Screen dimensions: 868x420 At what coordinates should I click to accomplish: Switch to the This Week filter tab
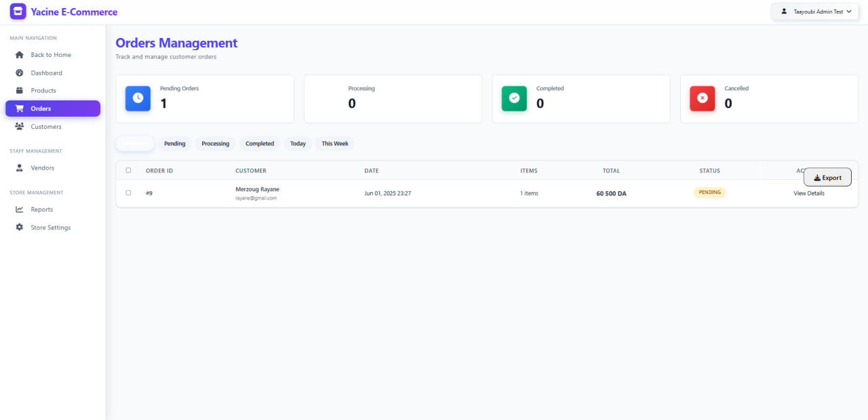[335, 144]
